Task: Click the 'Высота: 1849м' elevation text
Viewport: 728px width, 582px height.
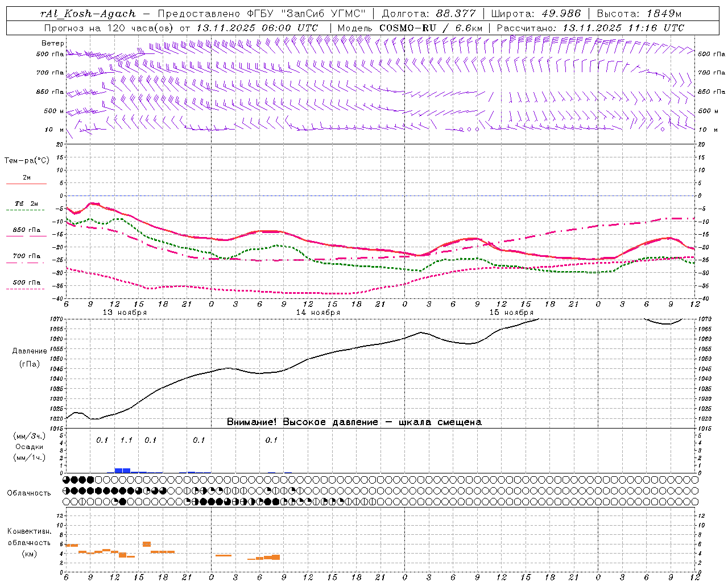Action: (x=639, y=14)
